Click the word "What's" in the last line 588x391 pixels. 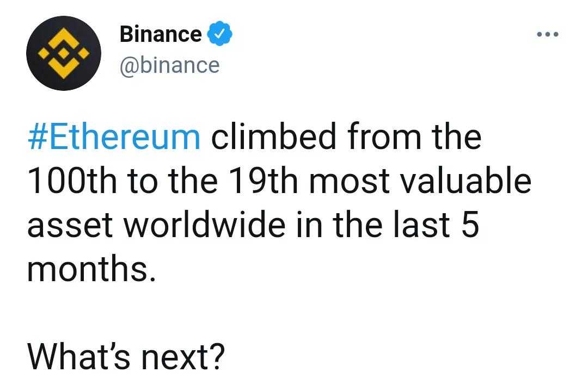click(x=80, y=356)
